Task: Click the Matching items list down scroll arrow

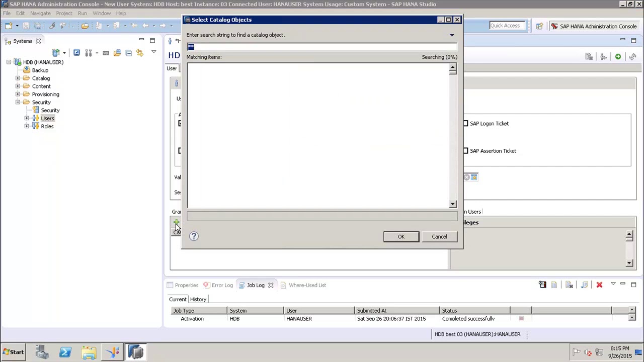Action: [452, 204]
